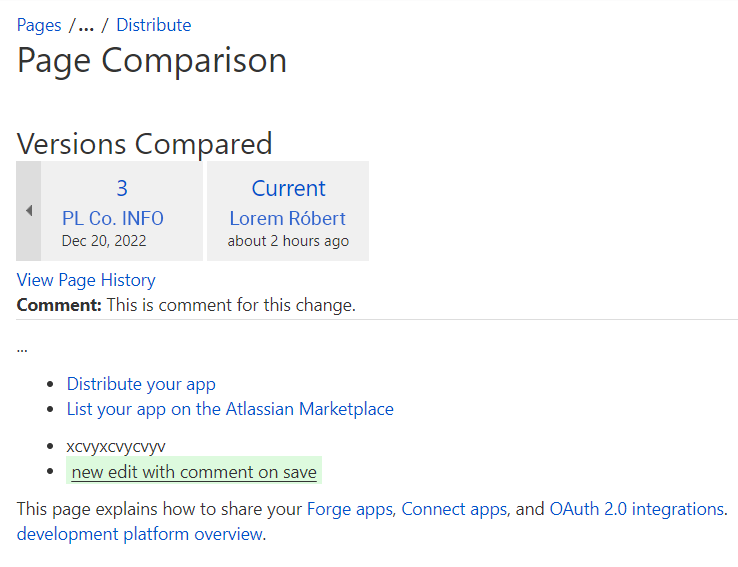
Task: Click the xcvyxcvycvyv list item
Action: point(116,446)
